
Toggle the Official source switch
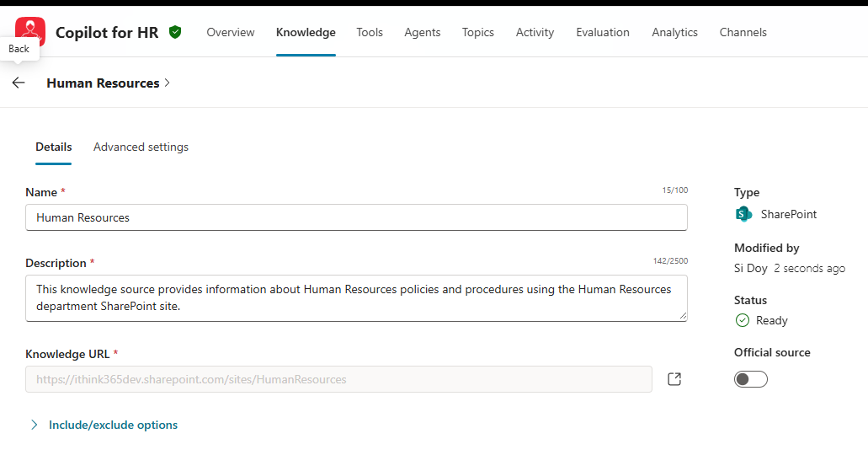point(751,379)
